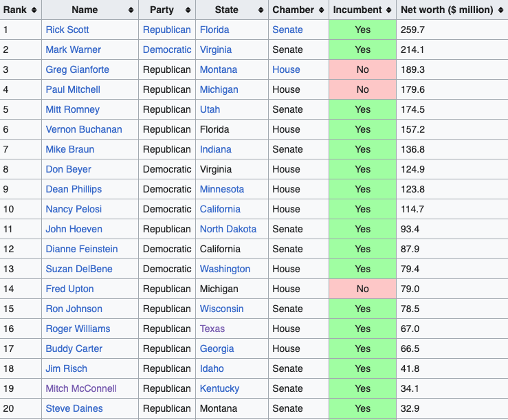Click Greg Gianforte's red No cell

[362, 69]
